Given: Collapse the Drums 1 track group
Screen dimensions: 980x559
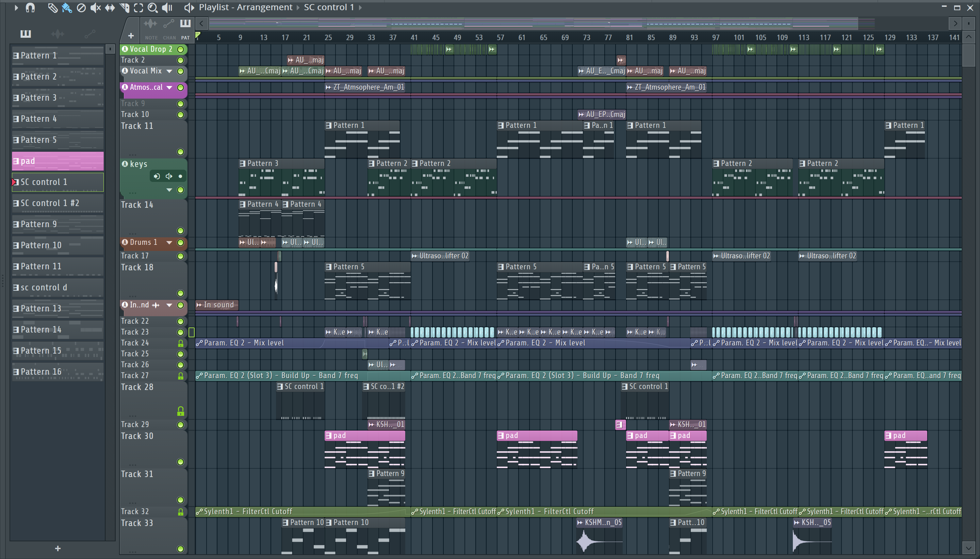Looking at the screenshot, I should click(x=169, y=243).
